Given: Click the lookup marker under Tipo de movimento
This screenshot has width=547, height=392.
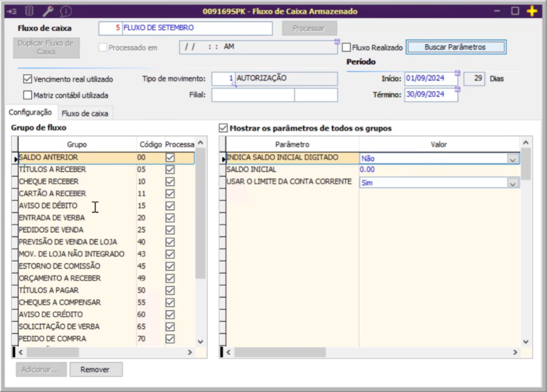Looking at the screenshot, I should 234,84.
